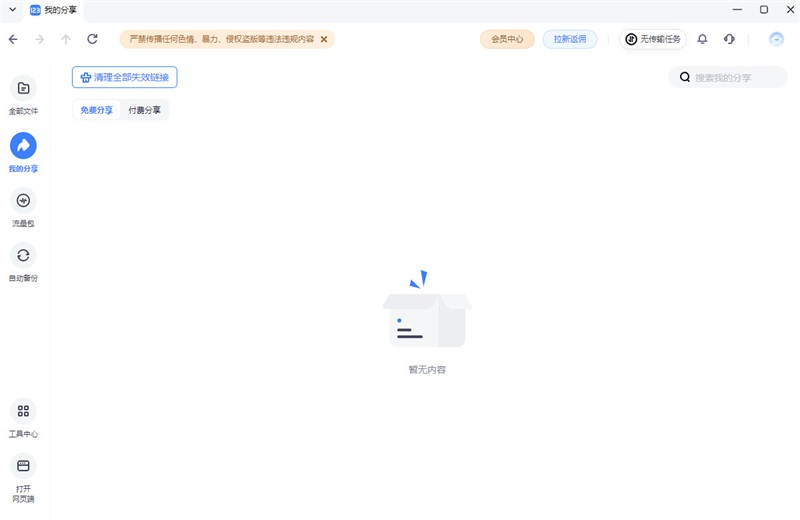The width and height of the screenshot is (800, 520).
Task: Switch to the 免费分享 tab
Action: tap(96, 110)
